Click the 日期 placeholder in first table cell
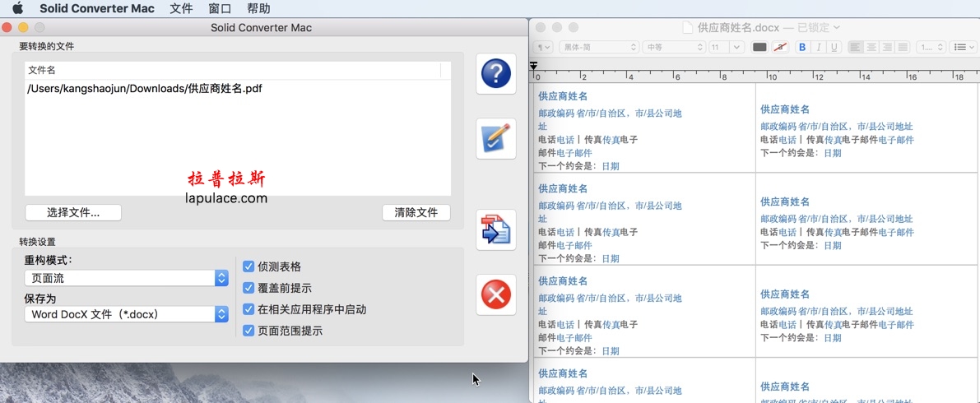Viewport: 980px width, 403px height. point(611,166)
